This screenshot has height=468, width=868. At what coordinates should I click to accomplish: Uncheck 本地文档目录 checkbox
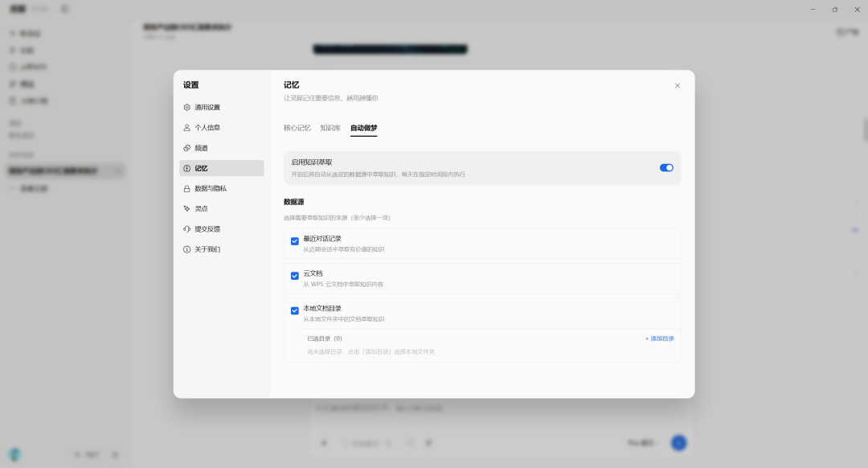(x=294, y=310)
